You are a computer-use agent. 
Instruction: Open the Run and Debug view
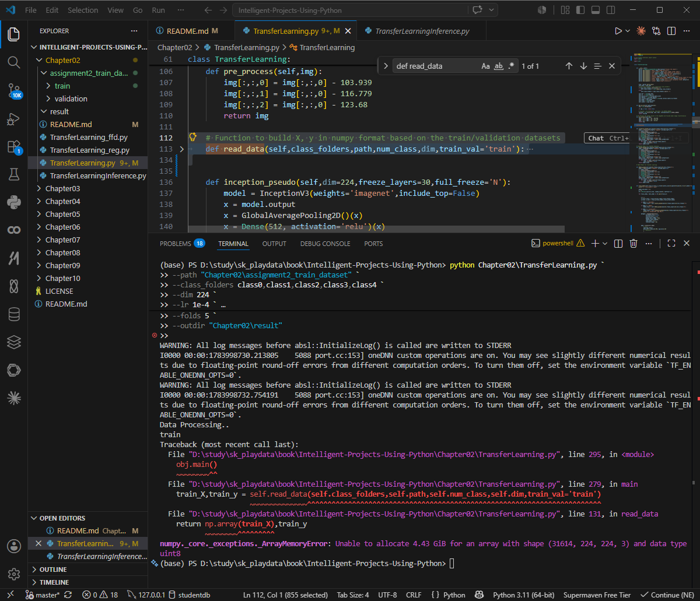pos(13,119)
